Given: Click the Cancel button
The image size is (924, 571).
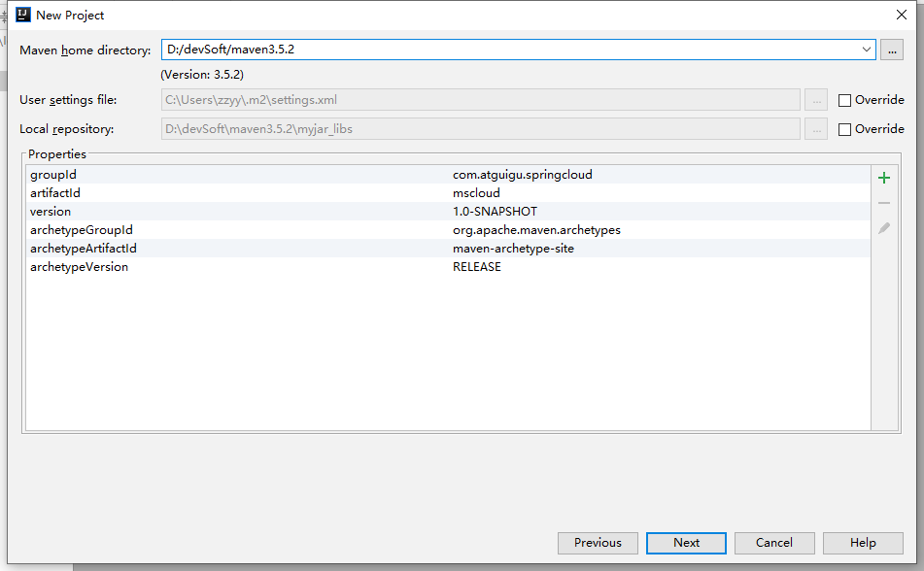Looking at the screenshot, I should (774, 543).
